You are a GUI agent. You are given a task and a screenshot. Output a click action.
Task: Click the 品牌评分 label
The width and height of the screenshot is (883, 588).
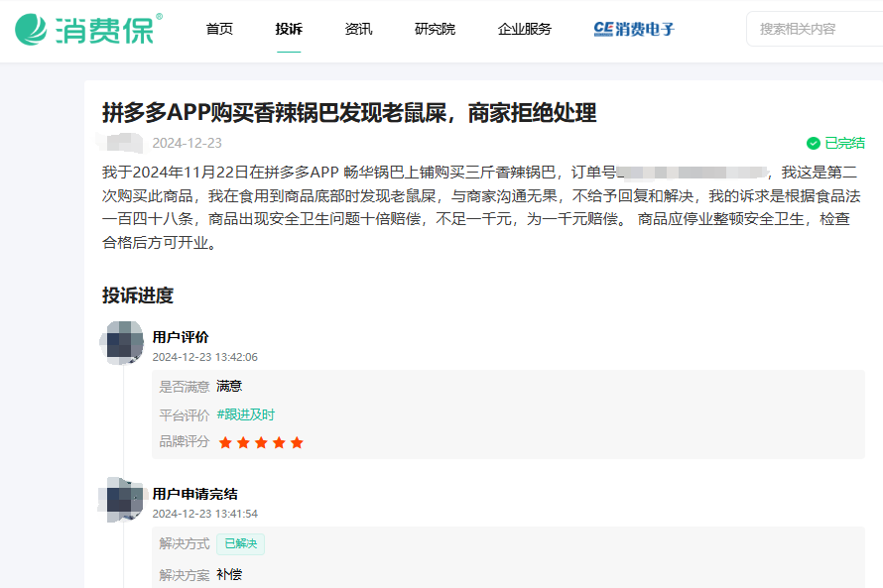[185, 441]
